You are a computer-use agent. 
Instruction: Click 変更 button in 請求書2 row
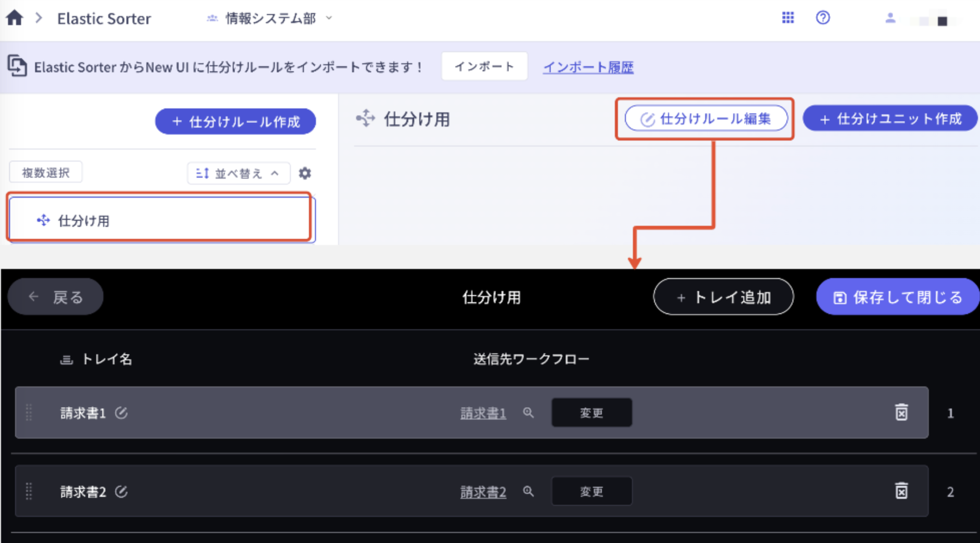[x=592, y=491]
